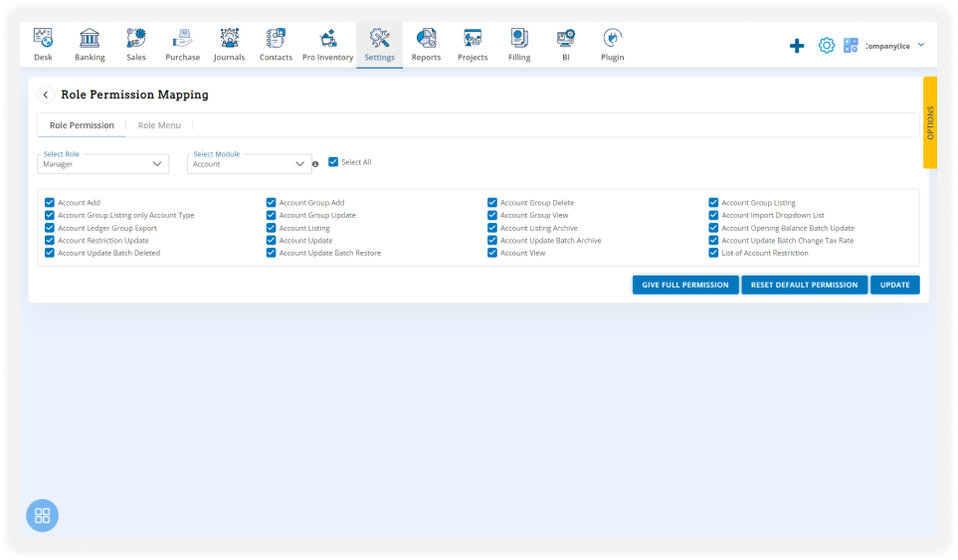Viewport: 958px width, 560px height.
Task: Uncheck the Select All checkbox
Action: click(333, 162)
